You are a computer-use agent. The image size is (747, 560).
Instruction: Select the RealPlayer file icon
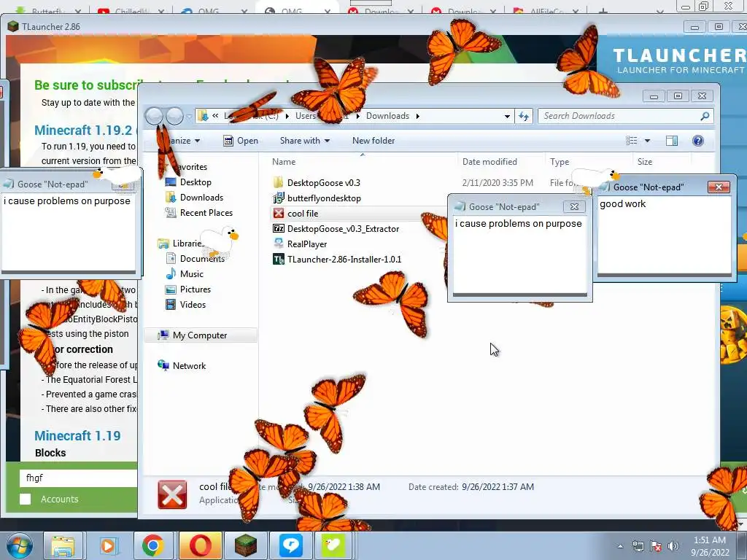[278, 244]
